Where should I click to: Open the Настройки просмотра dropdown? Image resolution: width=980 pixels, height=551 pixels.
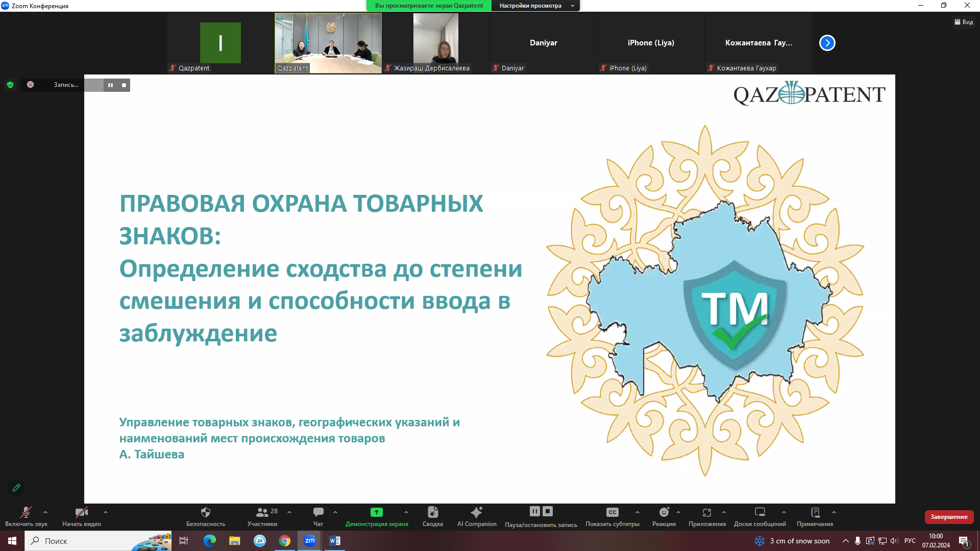coord(535,6)
